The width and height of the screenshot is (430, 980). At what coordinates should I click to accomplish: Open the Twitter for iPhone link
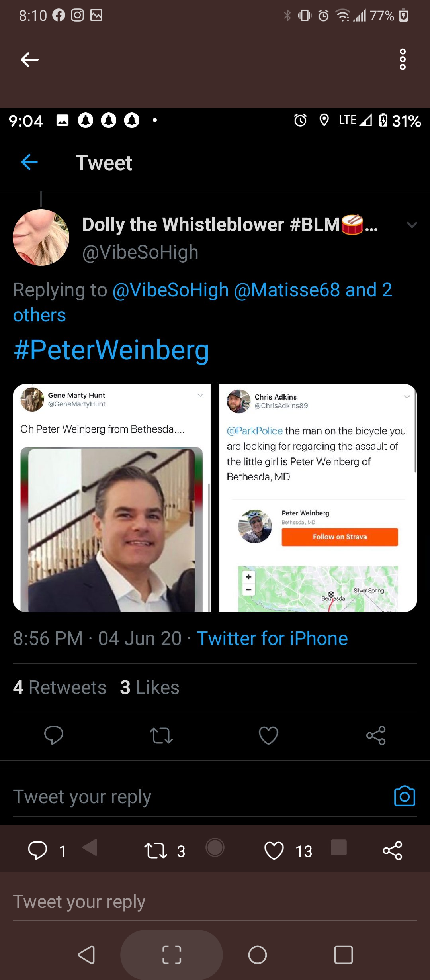pos(272,639)
